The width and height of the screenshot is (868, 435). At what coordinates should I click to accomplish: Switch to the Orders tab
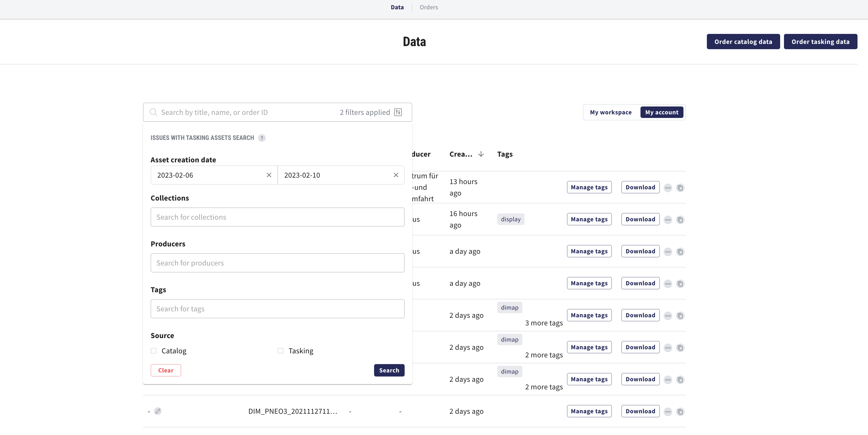click(x=429, y=7)
